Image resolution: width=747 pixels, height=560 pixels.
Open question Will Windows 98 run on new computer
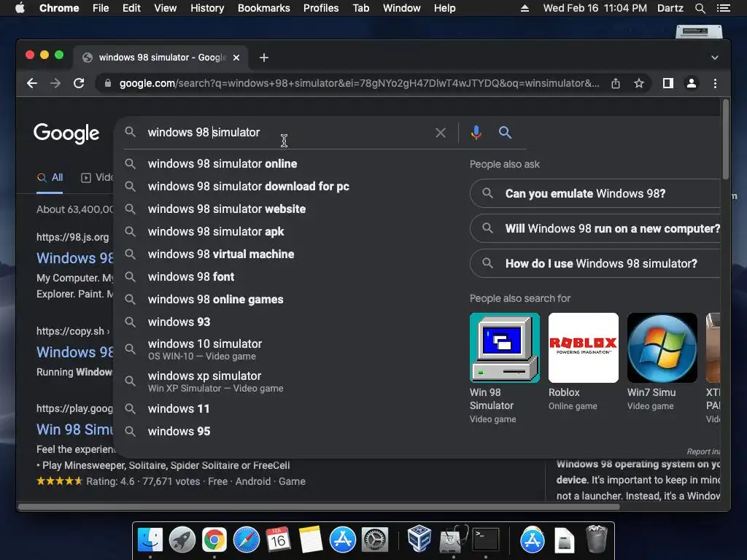[595, 228]
